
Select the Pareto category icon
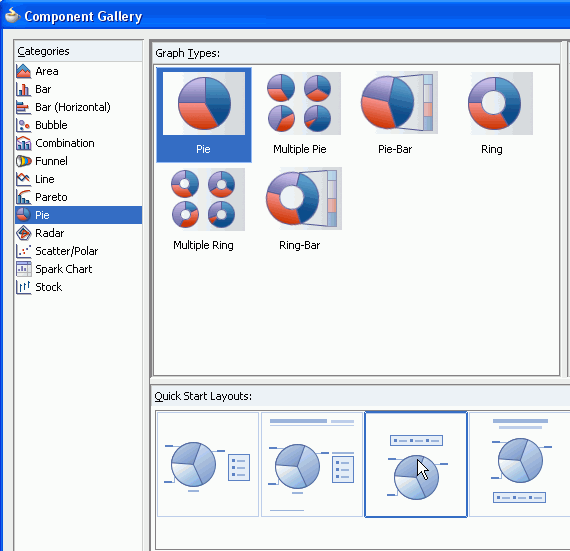tap(24, 197)
